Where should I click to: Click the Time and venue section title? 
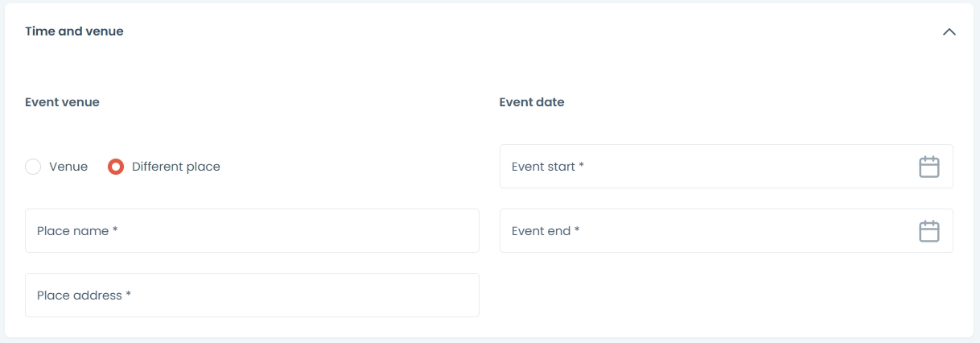pos(74,31)
